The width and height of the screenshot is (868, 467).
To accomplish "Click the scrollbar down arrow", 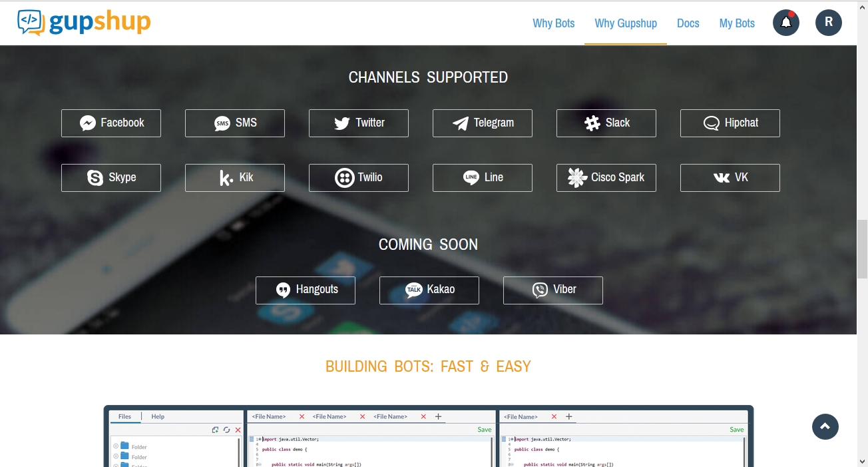I will pos(862,461).
